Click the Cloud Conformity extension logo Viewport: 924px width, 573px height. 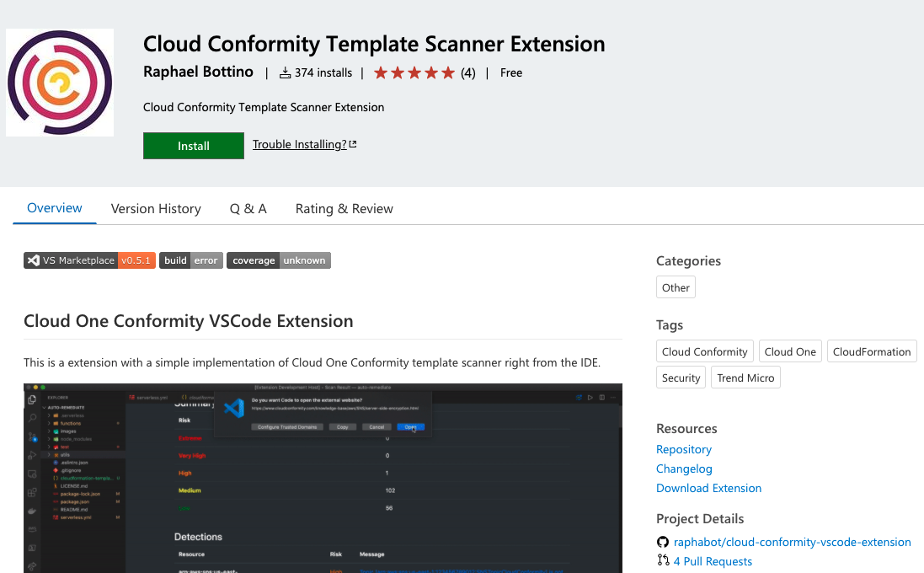coord(60,83)
